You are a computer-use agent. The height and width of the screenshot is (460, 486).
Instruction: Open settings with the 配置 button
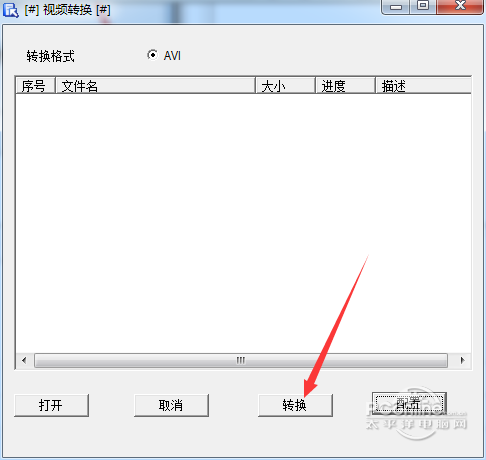tap(409, 404)
